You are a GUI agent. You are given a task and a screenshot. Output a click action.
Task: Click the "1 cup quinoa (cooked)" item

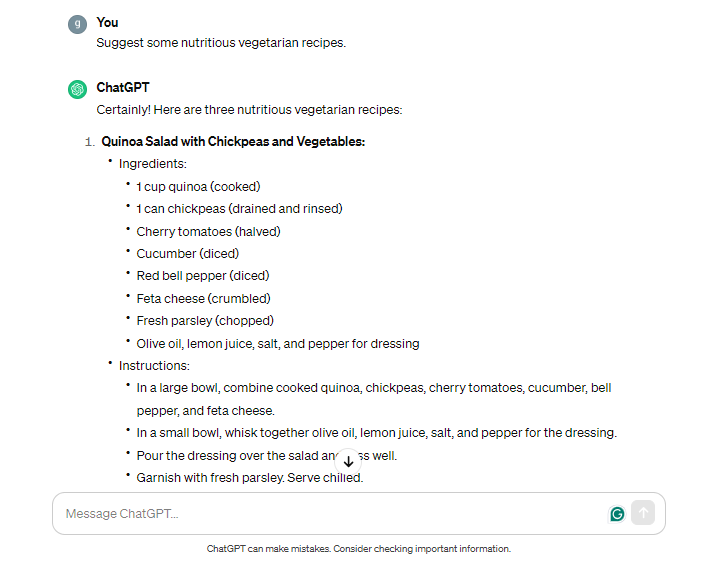(198, 186)
